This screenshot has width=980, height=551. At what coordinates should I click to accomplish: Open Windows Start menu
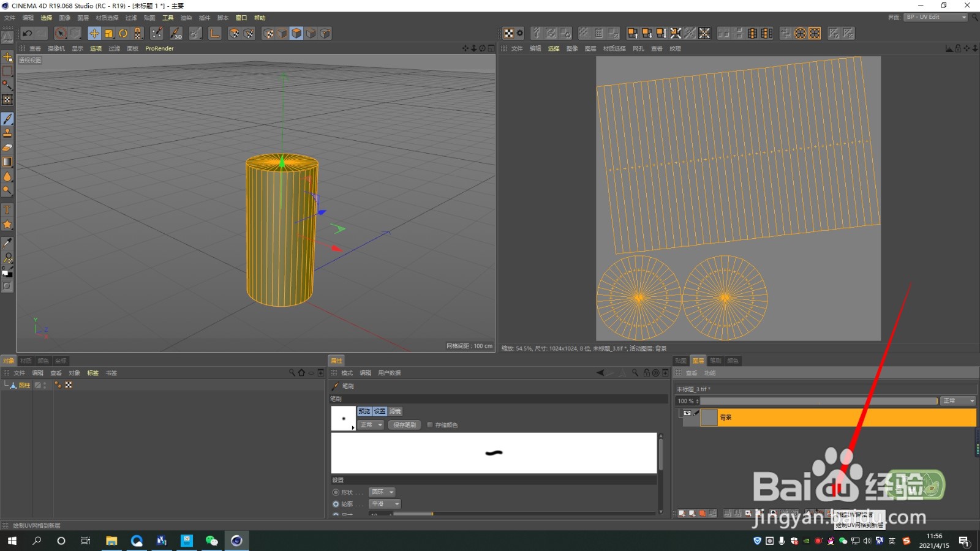click(x=12, y=541)
